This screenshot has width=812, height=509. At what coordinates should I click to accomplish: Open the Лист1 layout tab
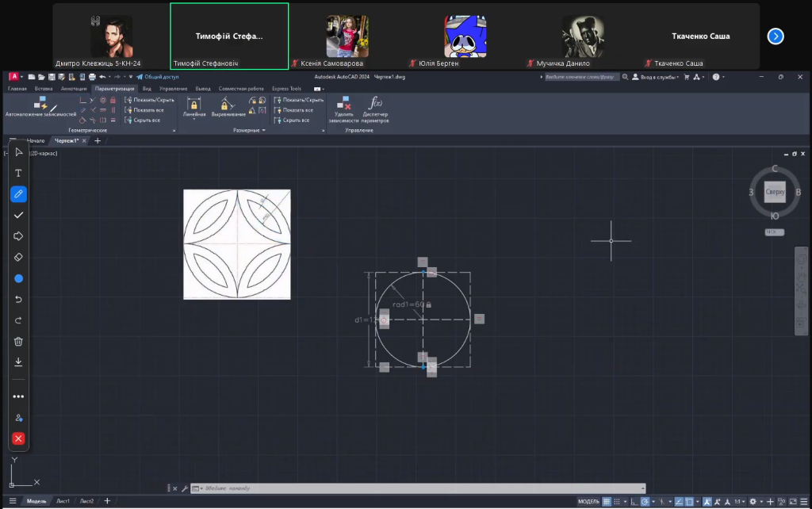[63, 501]
